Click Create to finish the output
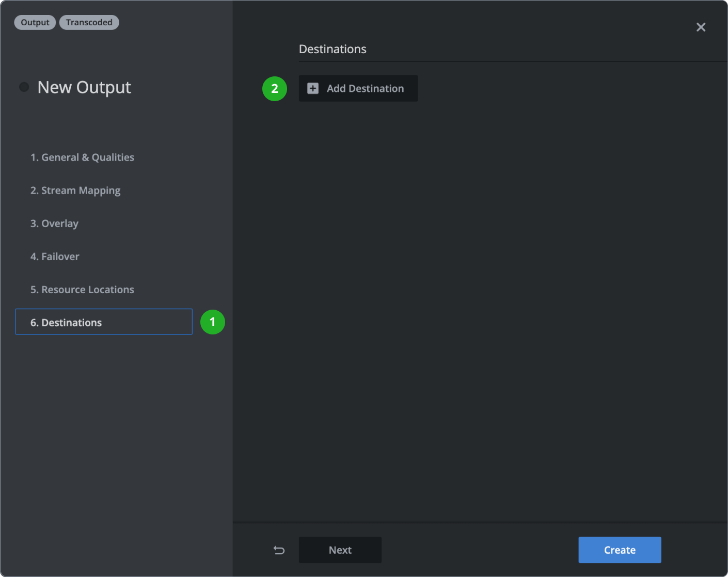728x577 pixels. 620,550
